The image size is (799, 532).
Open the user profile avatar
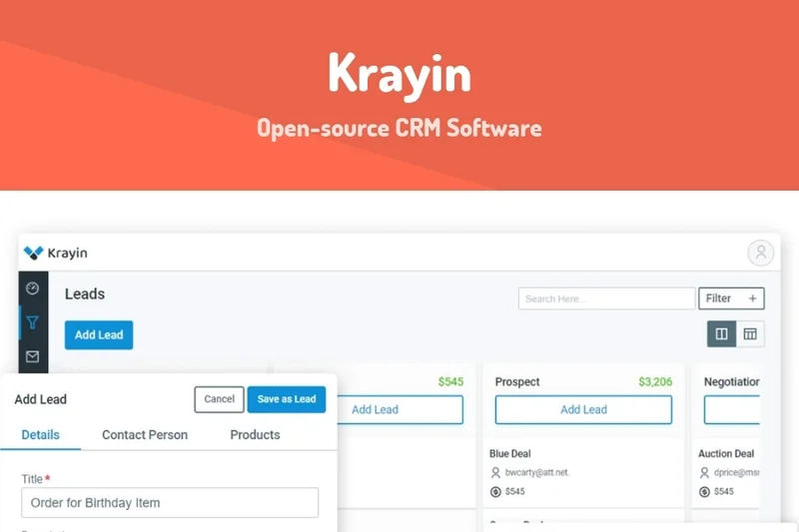tap(760, 253)
